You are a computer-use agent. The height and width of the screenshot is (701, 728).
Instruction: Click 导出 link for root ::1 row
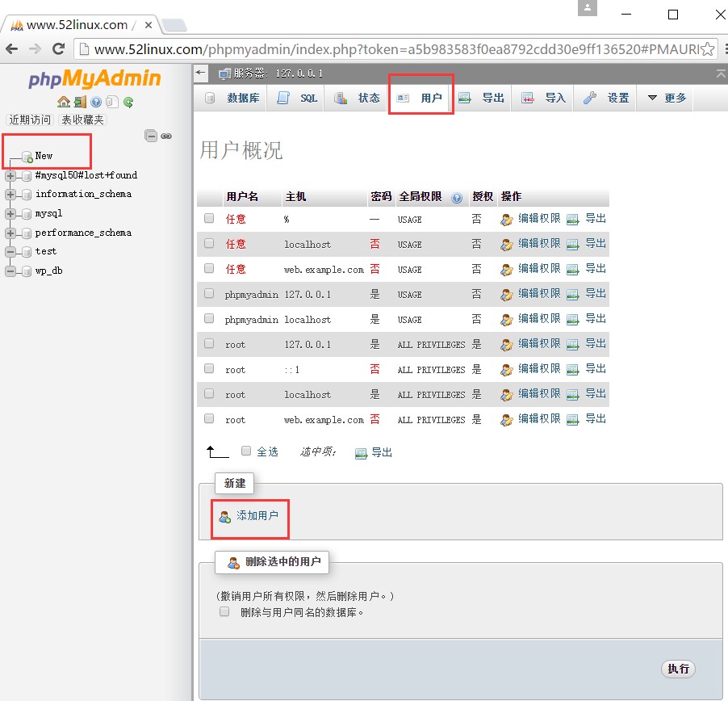click(596, 369)
